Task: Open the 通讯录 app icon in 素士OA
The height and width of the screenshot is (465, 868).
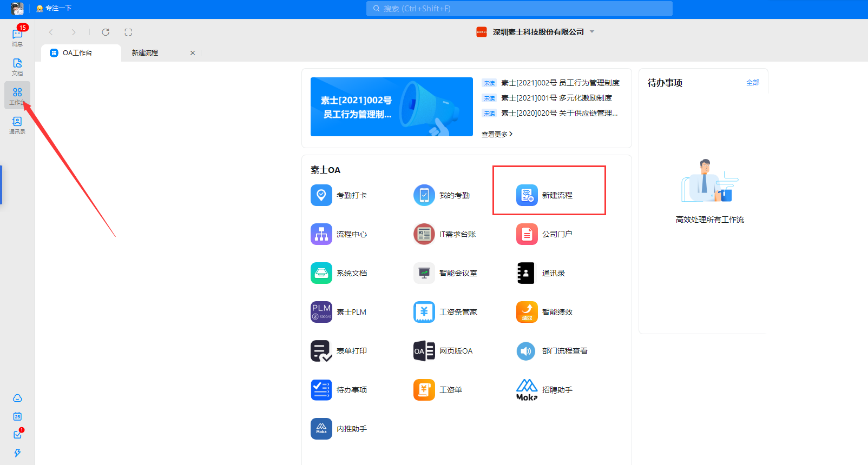Action: (527, 273)
